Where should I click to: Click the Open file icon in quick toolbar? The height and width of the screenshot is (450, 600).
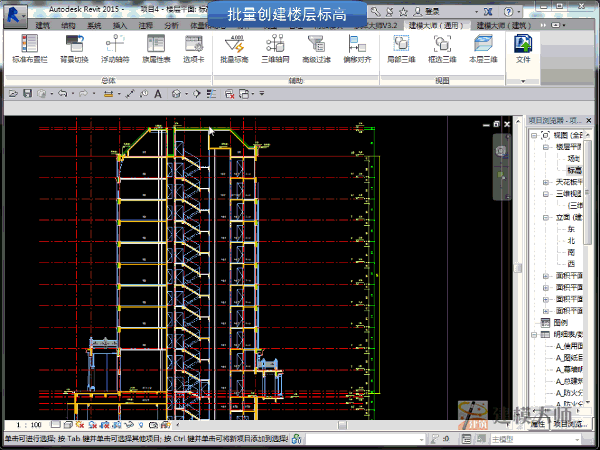click(x=13, y=93)
